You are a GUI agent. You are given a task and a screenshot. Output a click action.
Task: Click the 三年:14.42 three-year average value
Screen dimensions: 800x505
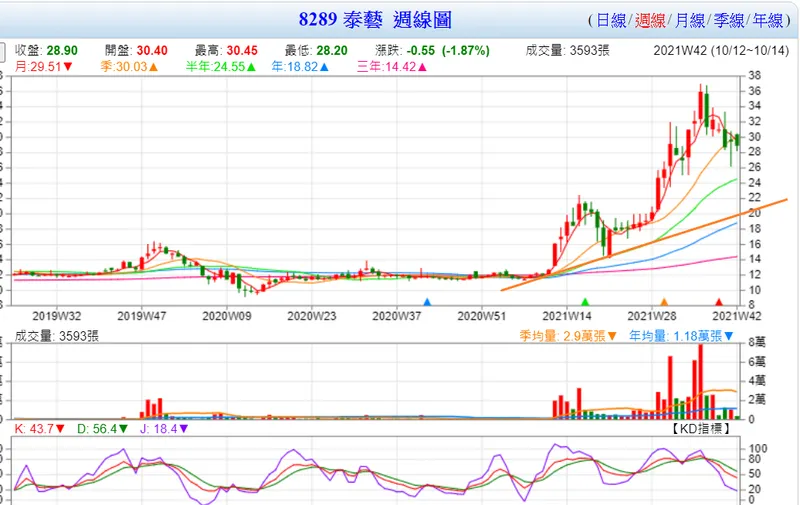(391, 67)
